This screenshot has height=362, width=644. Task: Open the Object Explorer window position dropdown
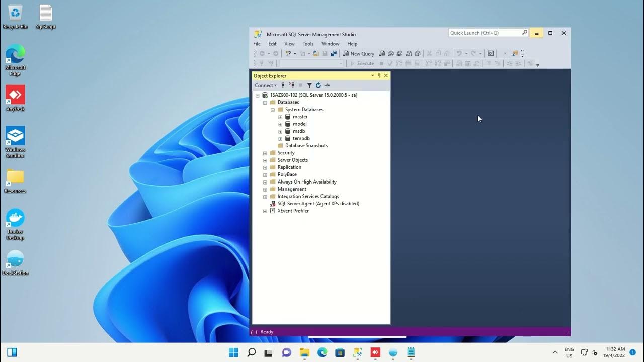pyautogui.click(x=373, y=76)
